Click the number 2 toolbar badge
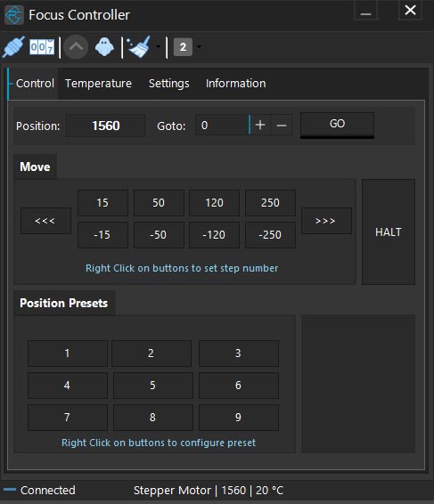 point(183,47)
